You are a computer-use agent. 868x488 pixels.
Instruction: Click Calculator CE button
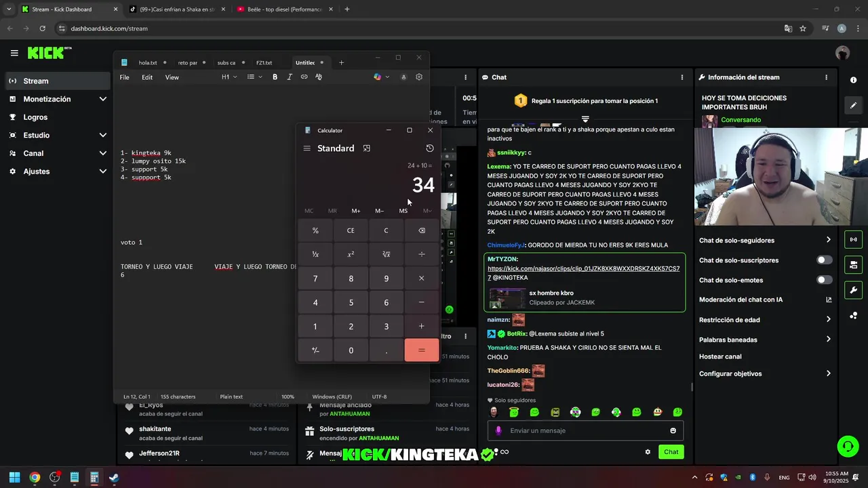[x=351, y=230]
